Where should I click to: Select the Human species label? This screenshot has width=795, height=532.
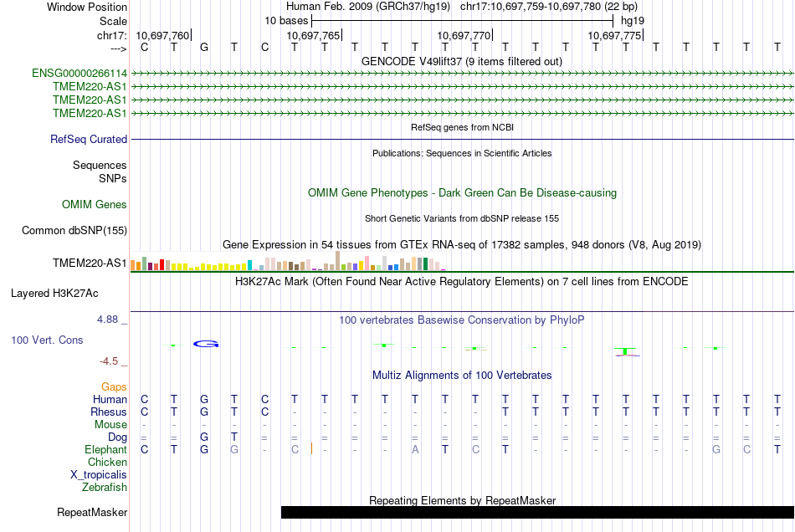(110, 399)
